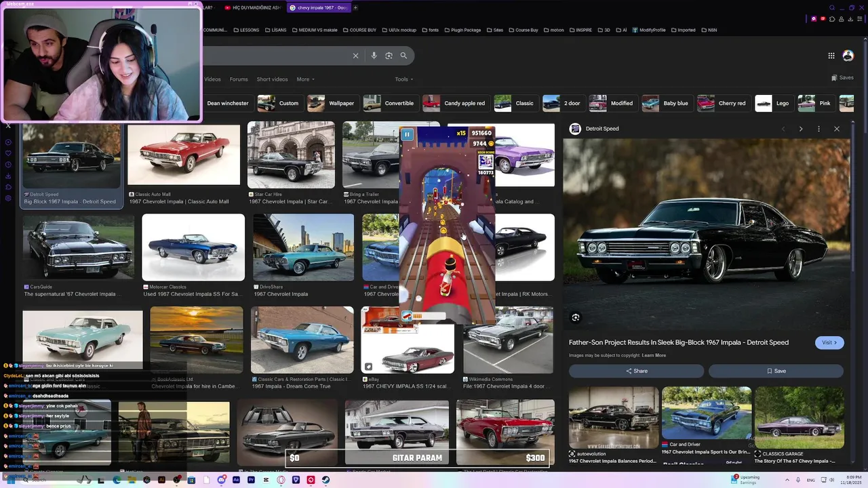
Task: Filter results by 2 door chip
Action: coord(563,103)
